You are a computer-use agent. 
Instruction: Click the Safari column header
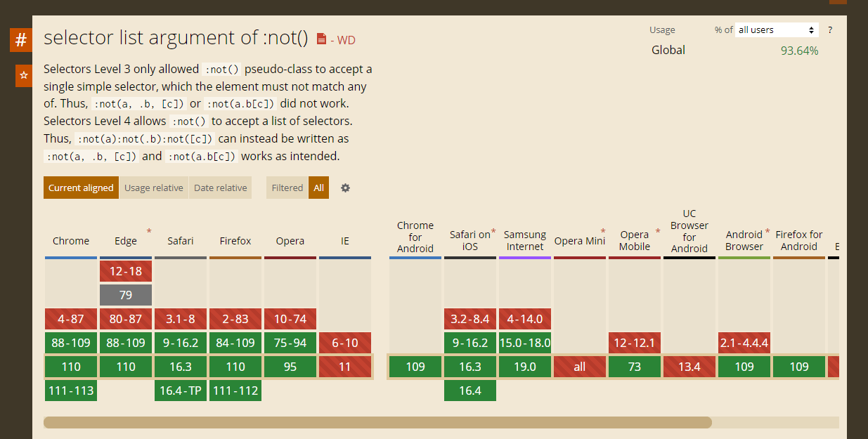point(181,241)
